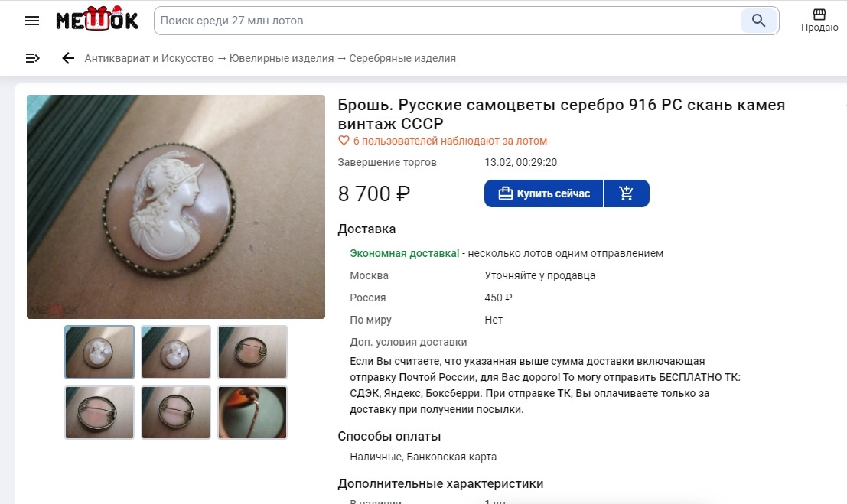Select the sixth close-up thumbnail
847x504 pixels.
252,413
